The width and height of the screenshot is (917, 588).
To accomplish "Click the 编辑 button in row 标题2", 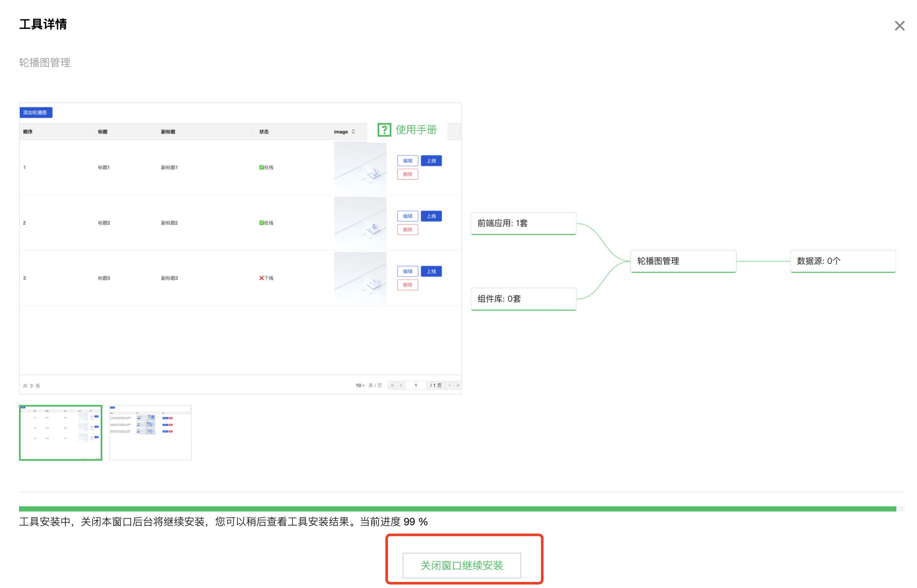I will point(407,216).
